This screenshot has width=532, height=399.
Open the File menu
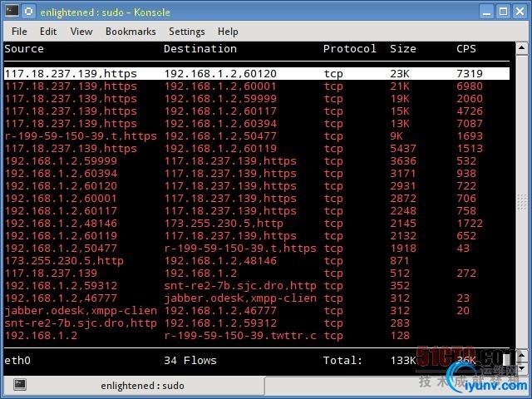[x=19, y=32]
